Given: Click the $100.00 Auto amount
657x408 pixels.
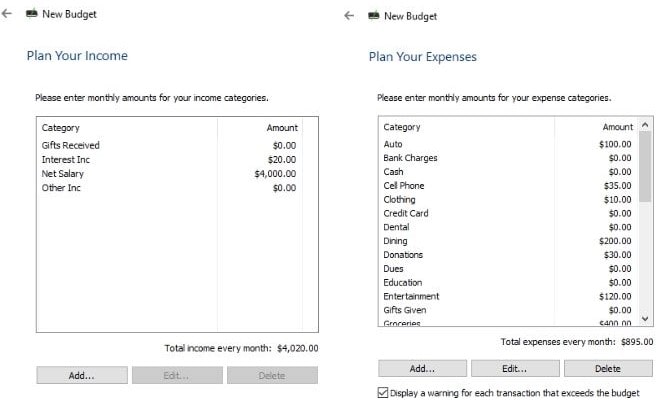Looking at the screenshot, I should [615, 144].
